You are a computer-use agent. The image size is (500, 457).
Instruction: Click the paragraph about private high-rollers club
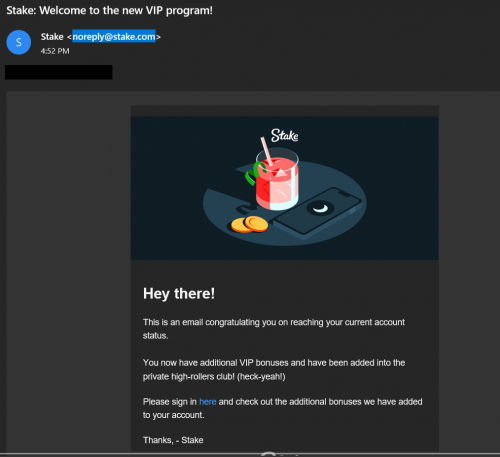(274, 369)
